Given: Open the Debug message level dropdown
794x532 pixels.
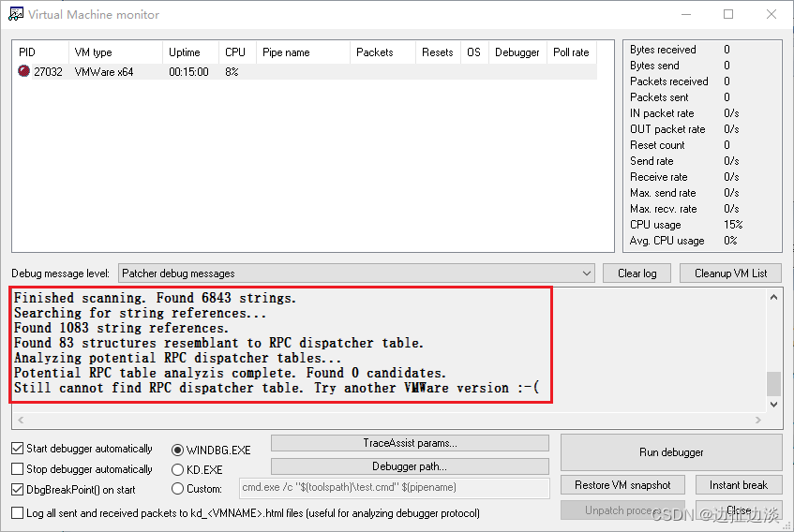Looking at the screenshot, I should click(x=356, y=273).
